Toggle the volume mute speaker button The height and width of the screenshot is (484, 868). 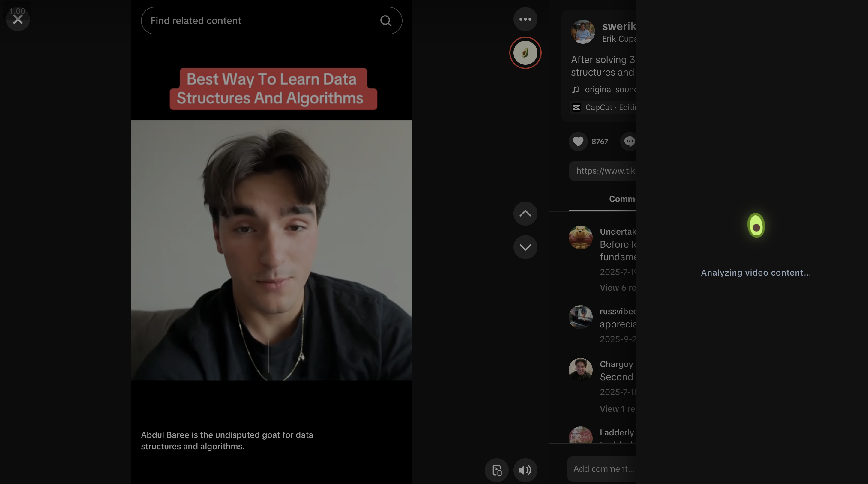click(x=525, y=470)
